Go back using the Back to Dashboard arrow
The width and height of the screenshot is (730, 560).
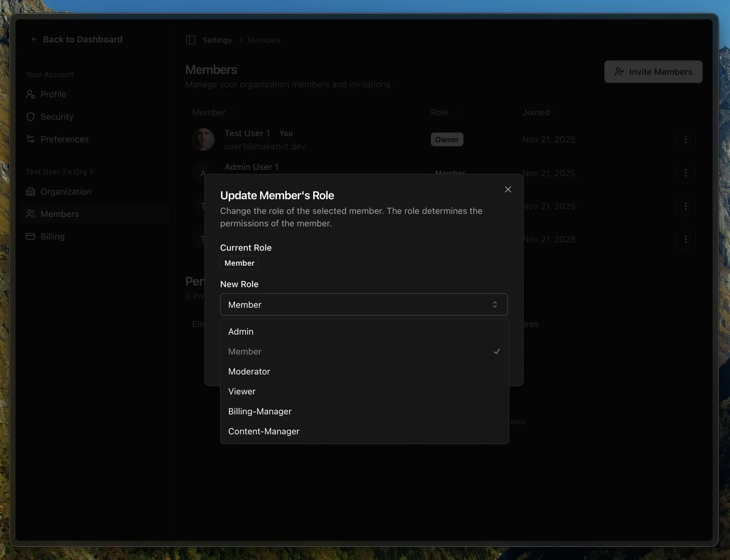[34, 39]
